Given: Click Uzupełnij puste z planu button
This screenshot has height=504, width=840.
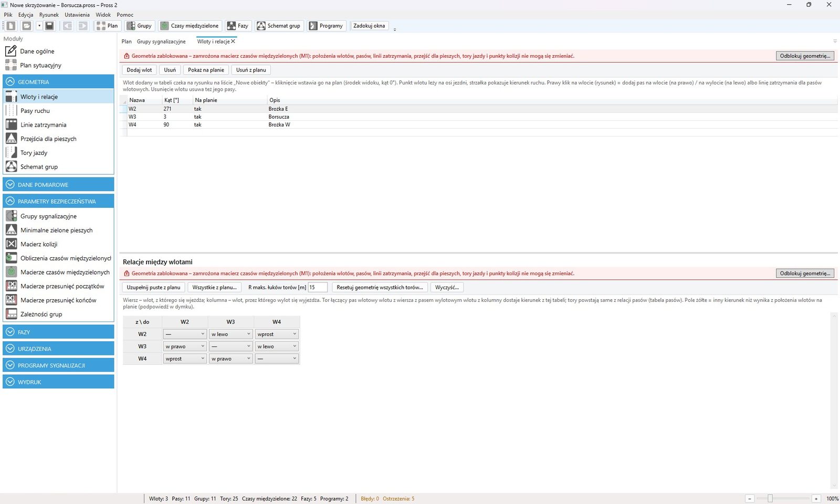Looking at the screenshot, I should coord(153,287).
